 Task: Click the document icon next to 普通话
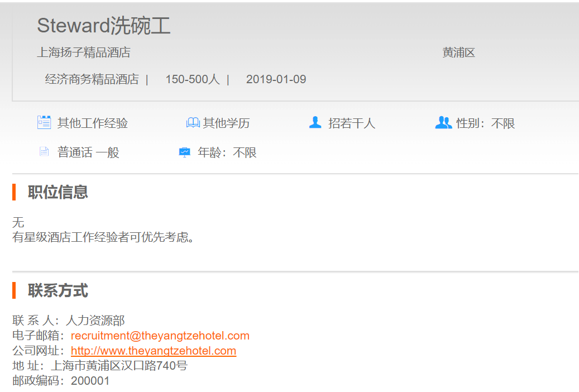[44, 152]
